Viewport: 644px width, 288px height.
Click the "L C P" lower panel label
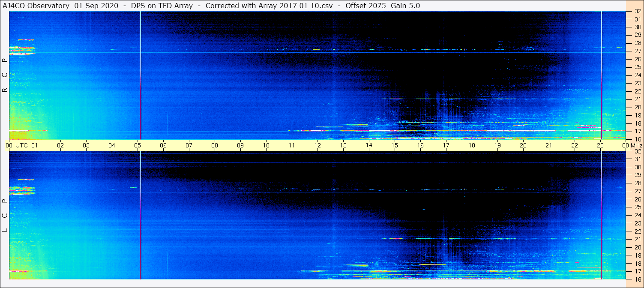5,216
